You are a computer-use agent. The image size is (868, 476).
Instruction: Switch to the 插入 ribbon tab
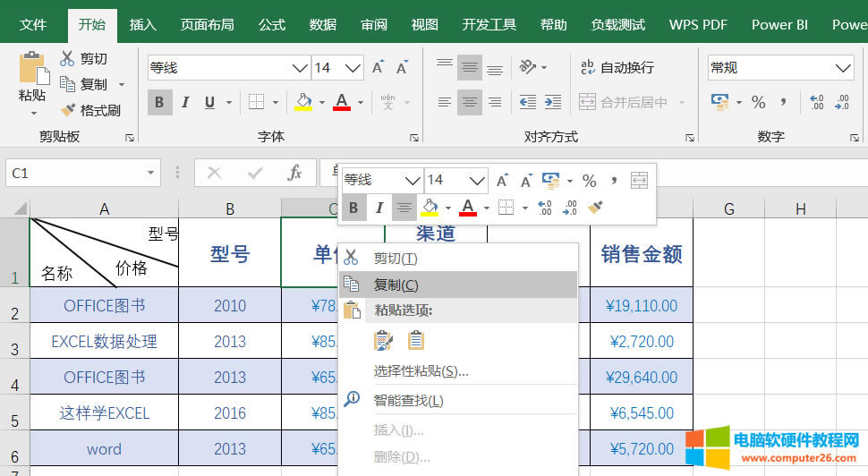pos(142,24)
